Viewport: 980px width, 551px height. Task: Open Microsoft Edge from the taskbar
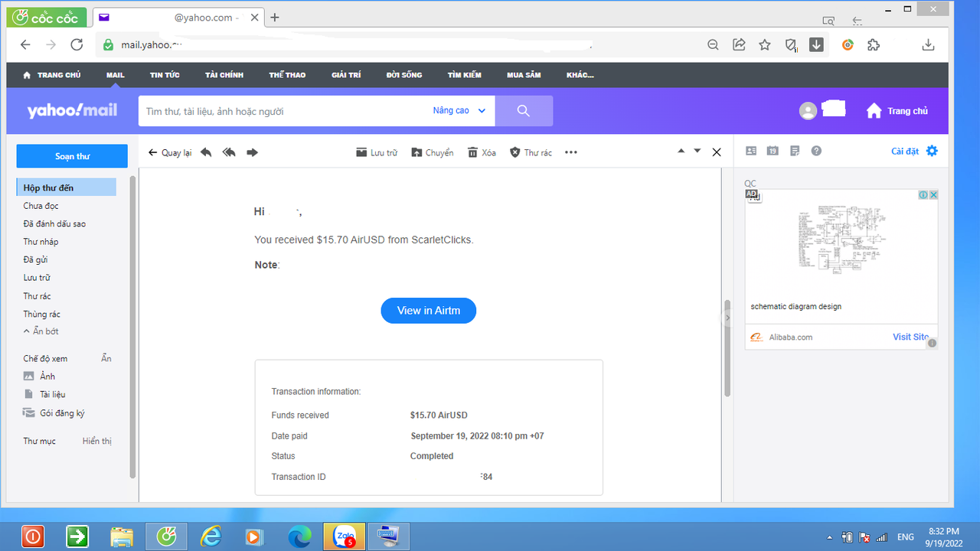pyautogui.click(x=299, y=536)
